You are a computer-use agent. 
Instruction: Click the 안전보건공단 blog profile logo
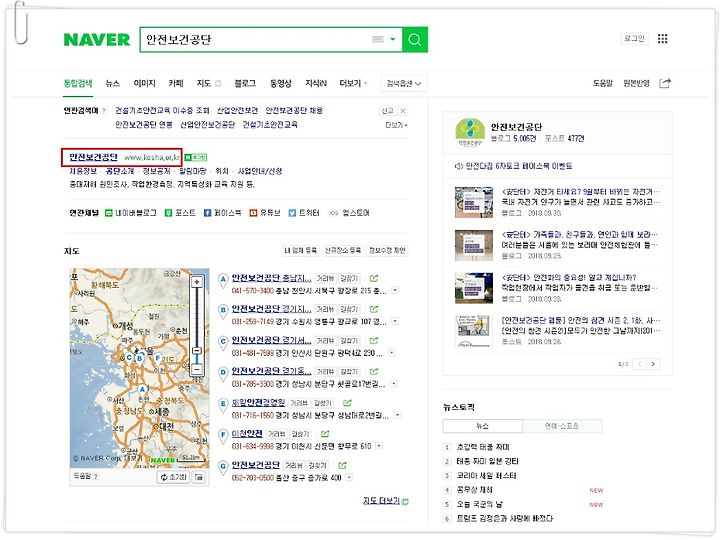[470, 132]
